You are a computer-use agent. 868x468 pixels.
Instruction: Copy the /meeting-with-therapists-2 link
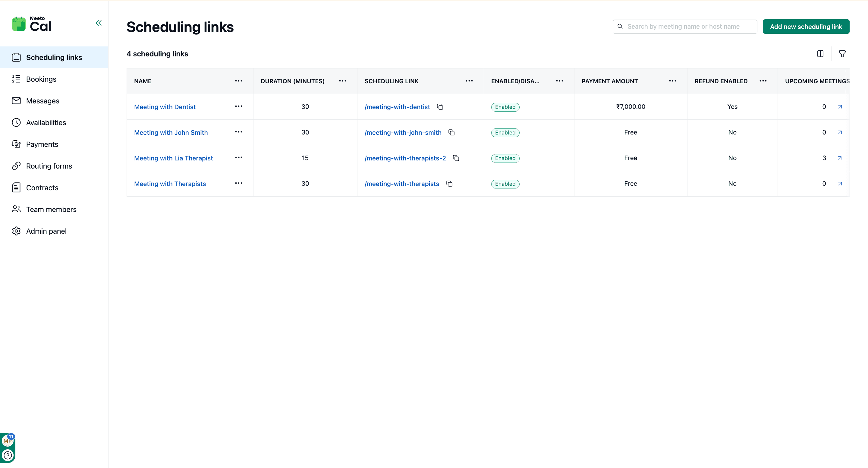(x=456, y=158)
